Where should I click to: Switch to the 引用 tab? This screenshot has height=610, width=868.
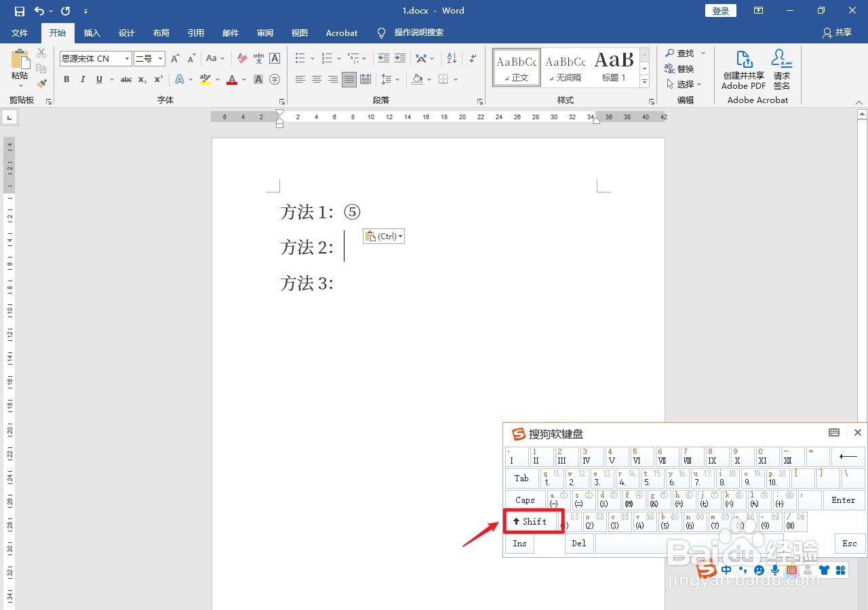196,33
